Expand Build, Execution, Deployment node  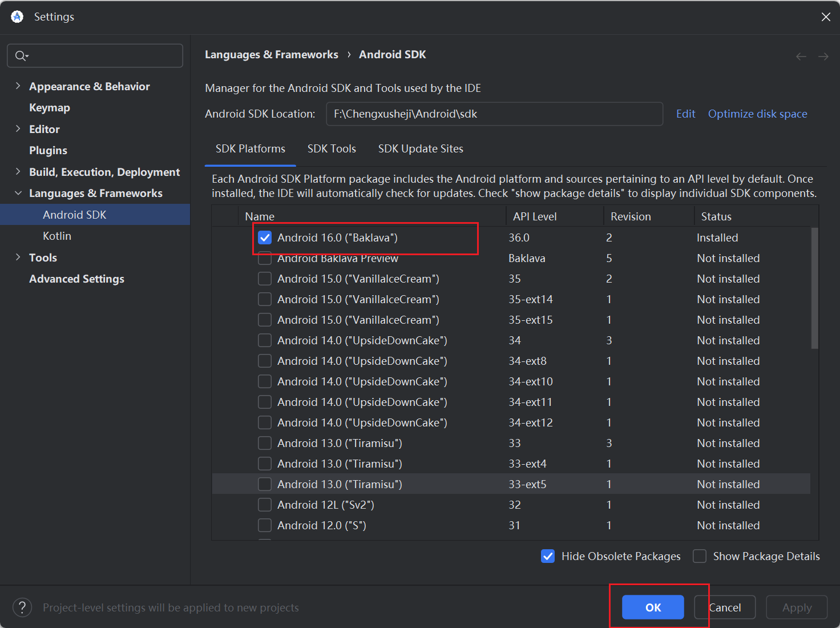coord(18,171)
